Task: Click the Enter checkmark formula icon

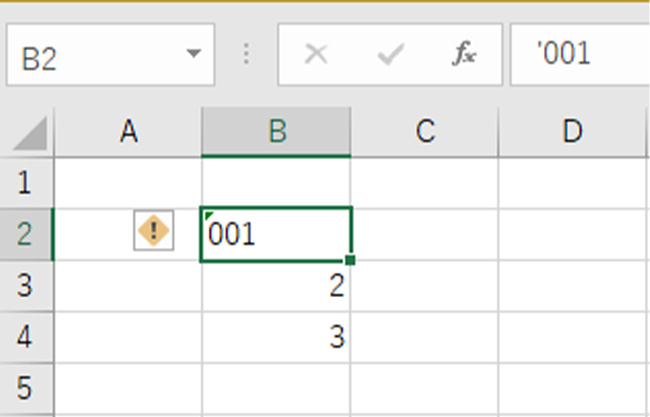Action: click(389, 55)
